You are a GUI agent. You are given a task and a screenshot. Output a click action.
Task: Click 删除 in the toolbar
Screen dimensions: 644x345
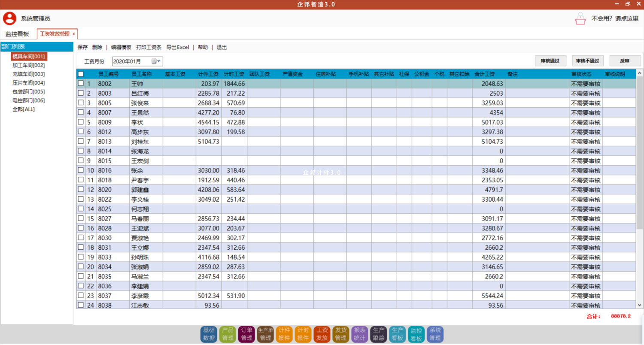pyautogui.click(x=97, y=47)
